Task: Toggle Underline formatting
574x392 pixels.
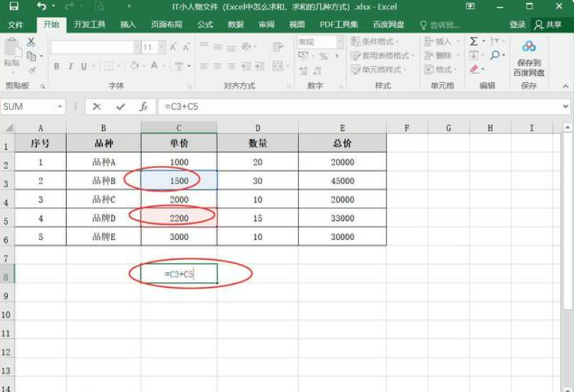Action: 84,66
